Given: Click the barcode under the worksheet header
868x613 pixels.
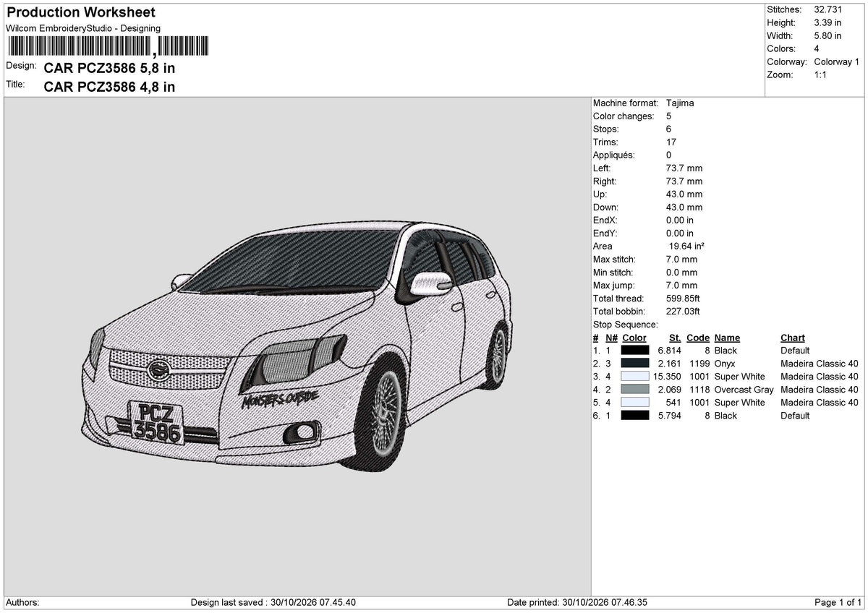Looking at the screenshot, I should coord(108,47).
